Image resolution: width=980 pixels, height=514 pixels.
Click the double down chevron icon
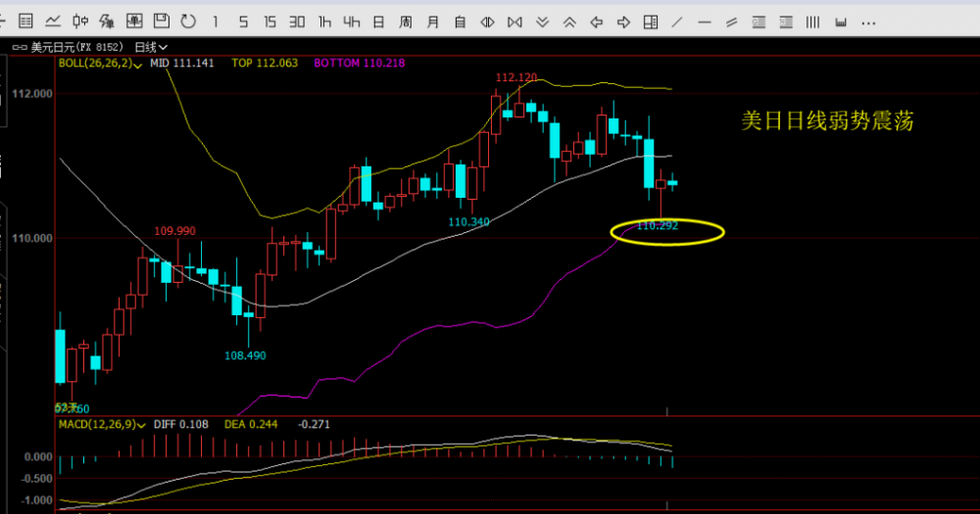[x=543, y=22]
